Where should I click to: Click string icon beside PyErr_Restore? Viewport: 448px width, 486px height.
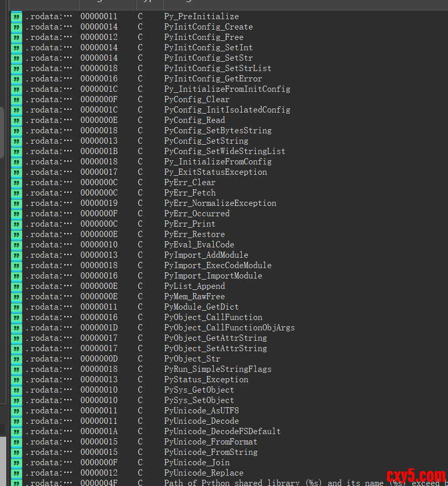click(17, 234)
